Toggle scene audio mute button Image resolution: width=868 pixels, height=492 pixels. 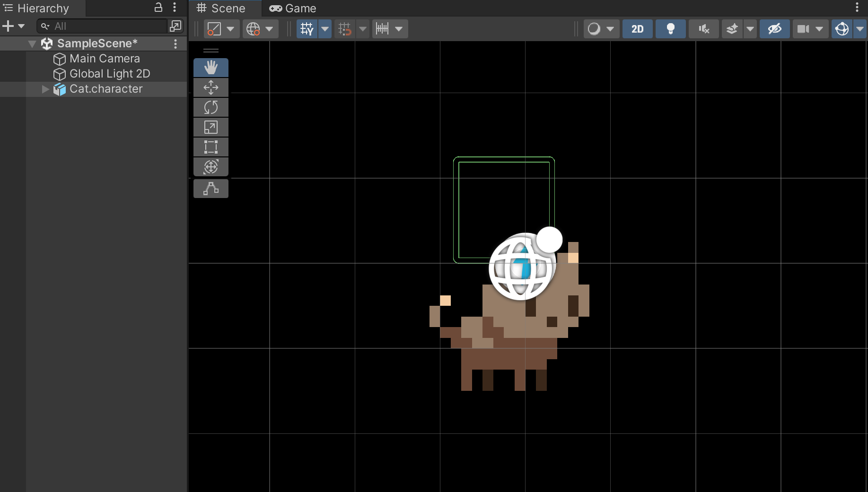point(704,29)
